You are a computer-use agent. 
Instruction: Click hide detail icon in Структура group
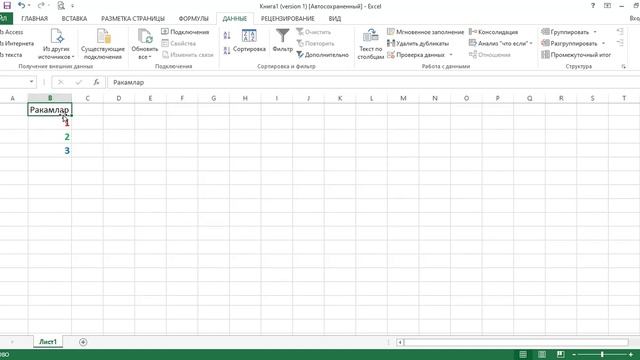coord(620,43)
